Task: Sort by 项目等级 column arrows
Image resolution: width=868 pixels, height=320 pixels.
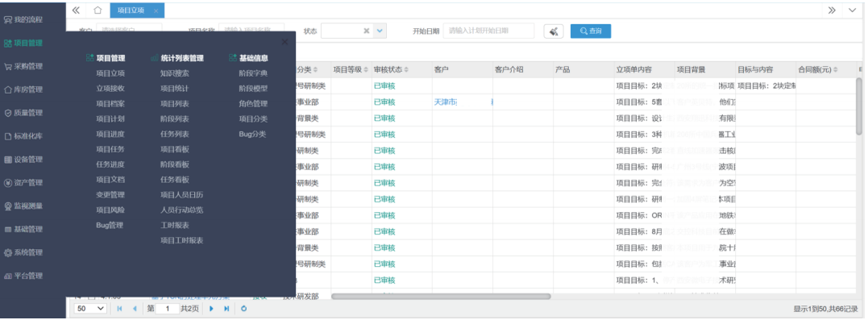Action: [365, 70]
